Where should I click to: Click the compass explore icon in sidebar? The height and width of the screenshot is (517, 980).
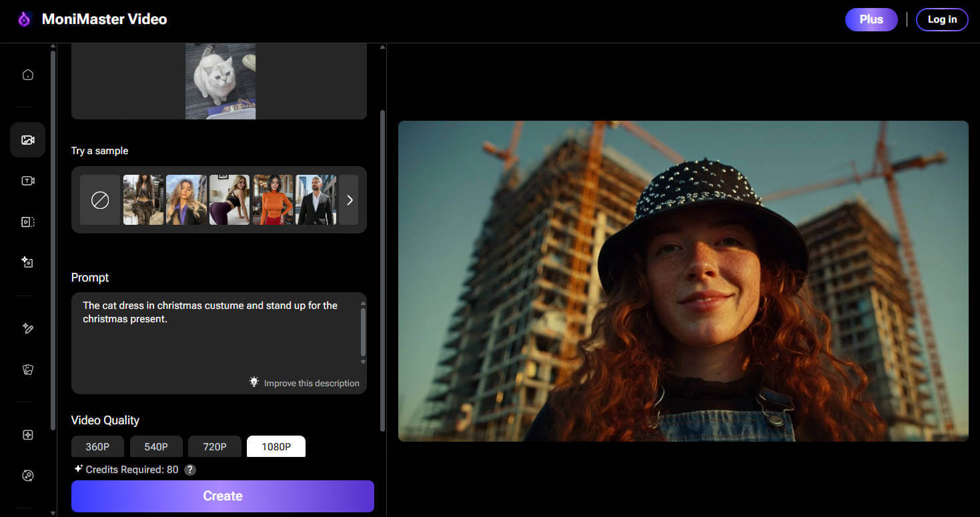27,475
